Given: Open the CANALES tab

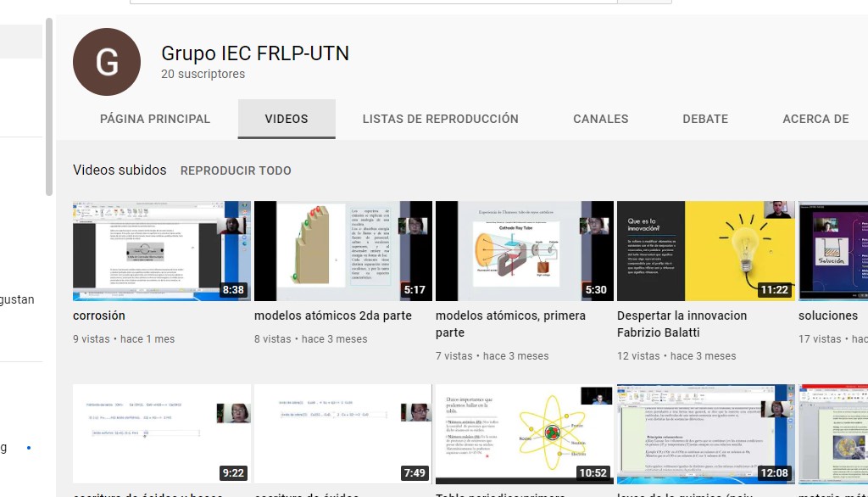Looking at the screenshot, I should coord(601,119).
